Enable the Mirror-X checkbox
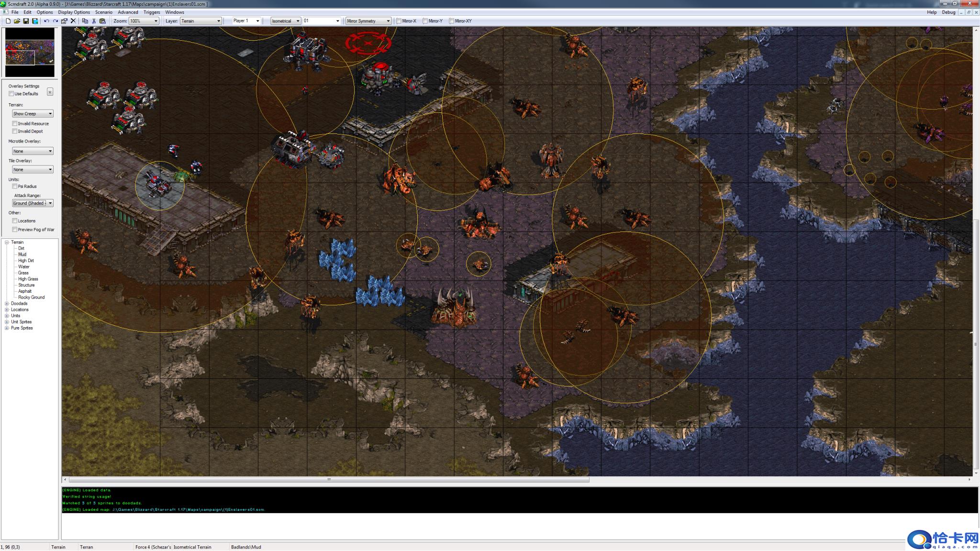 click(x=399, y=21)
